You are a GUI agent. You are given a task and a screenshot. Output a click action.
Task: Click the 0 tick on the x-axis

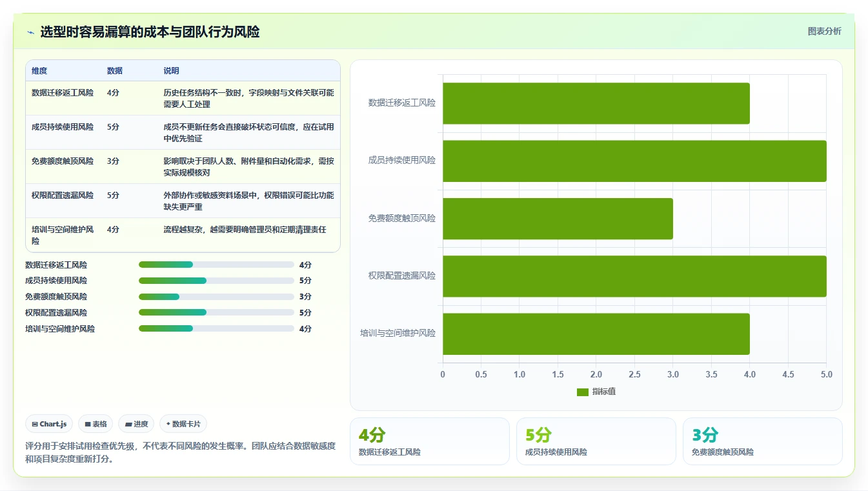coord(443,374)
